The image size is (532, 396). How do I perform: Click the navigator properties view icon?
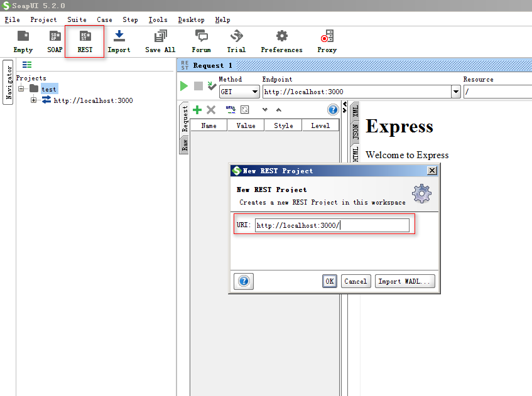click(27, 65)
